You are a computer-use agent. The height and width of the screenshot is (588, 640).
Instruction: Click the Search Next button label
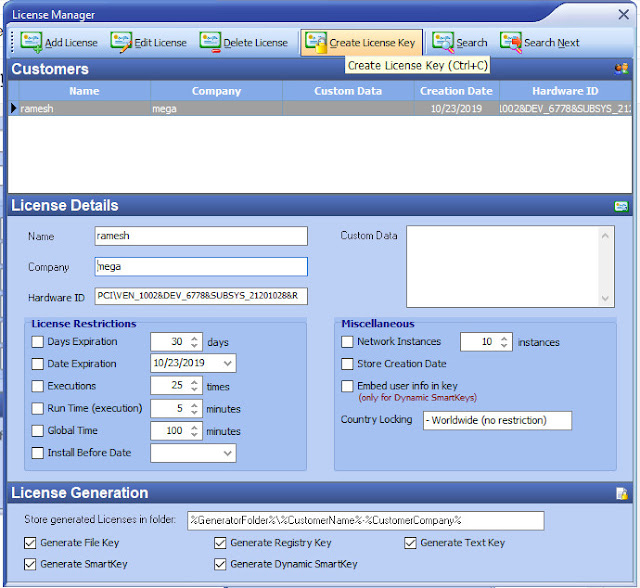[x=551, y=43]
